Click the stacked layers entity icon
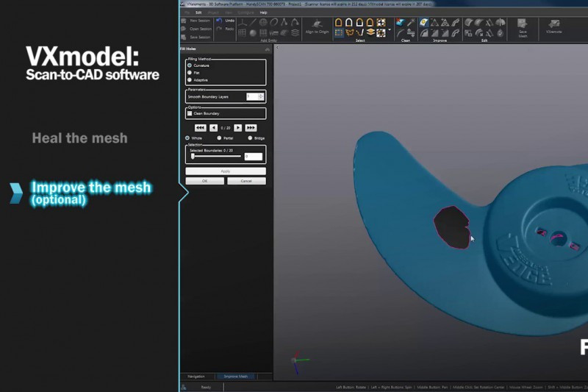Image resolution: width=588 pixels, height=392 pixels. pos(295,33)
